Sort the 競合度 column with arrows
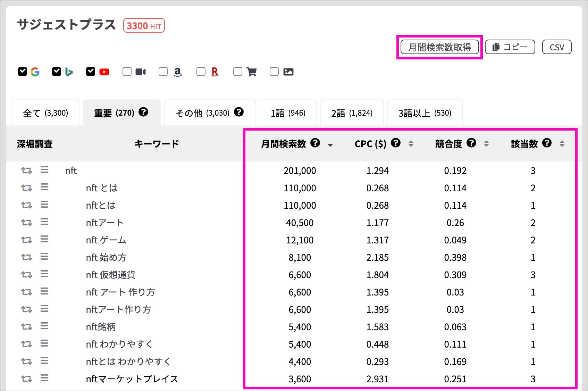This screenshot has height=391, width=588. pos(486,144)
